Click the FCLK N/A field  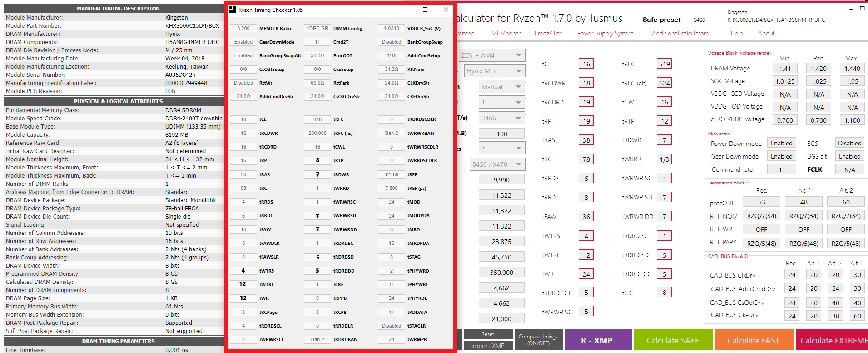[x=850, y=170]
